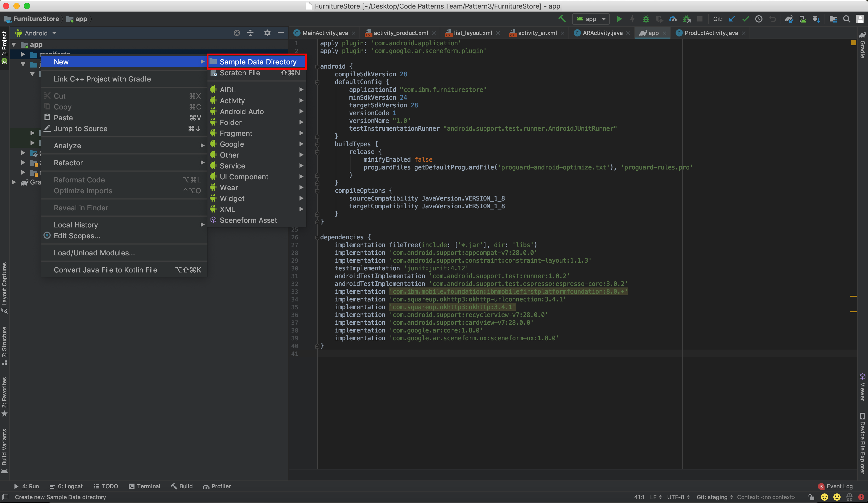868x503 pixels.
Task: Click the Search Everywhere magnifier icon
Action: pyautogui.click(x=846, y=19)
